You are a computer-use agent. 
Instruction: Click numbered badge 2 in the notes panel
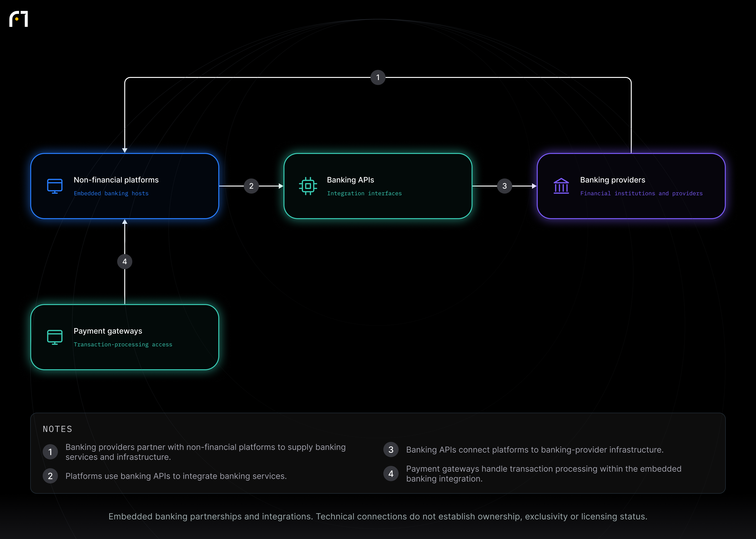tap(51, 476)
